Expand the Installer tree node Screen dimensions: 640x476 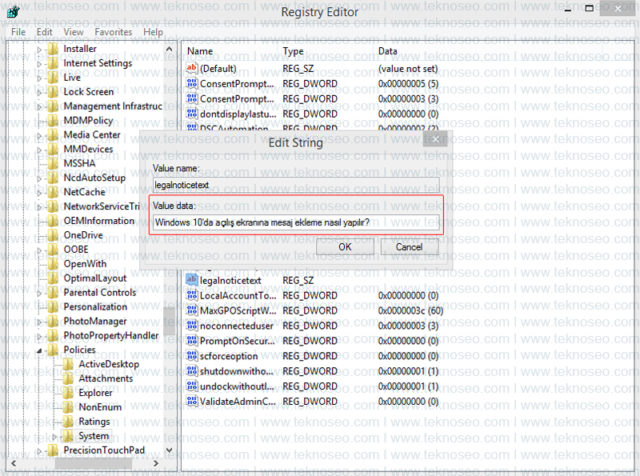tap(40, 49)
